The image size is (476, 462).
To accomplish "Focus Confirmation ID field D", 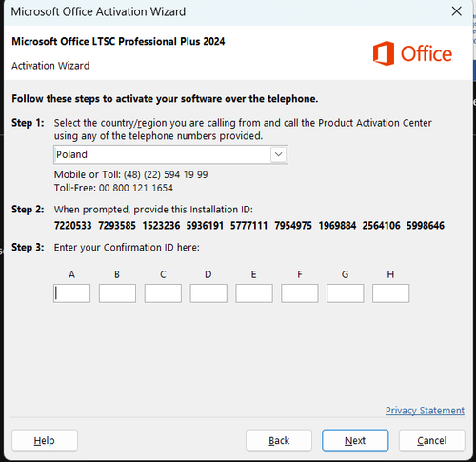I will [208, 293].
